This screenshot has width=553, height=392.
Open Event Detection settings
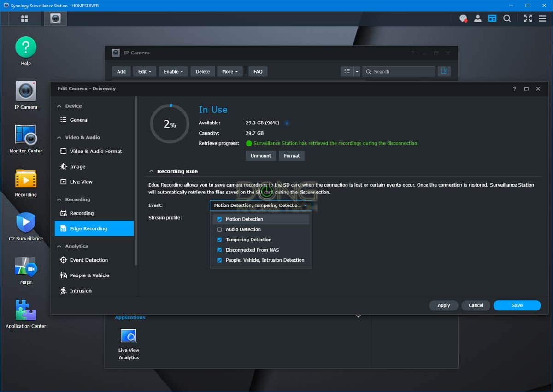[x=94, y=260]
